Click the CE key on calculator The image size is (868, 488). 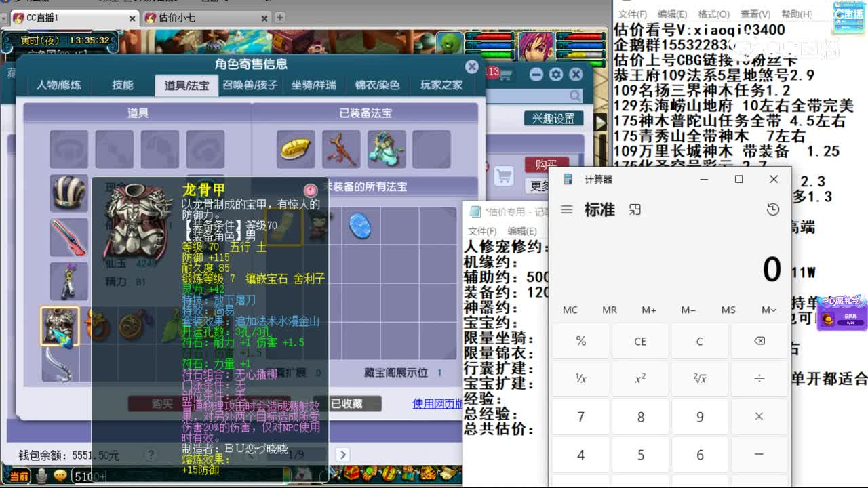pos(640,341)
